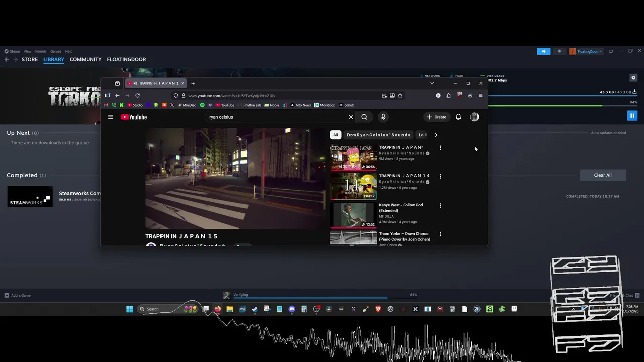
Task: Click the Clear All button in Steam
Action: pos(603,175)
